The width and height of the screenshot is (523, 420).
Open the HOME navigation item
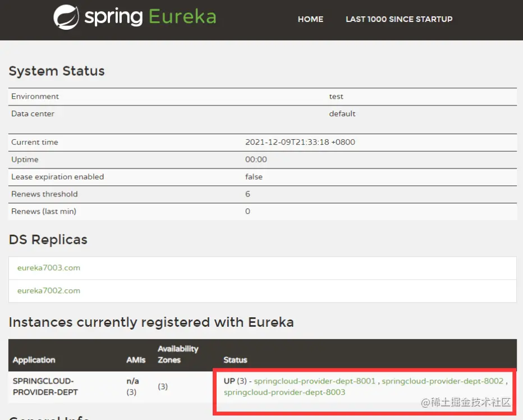(x=310, y=19)
